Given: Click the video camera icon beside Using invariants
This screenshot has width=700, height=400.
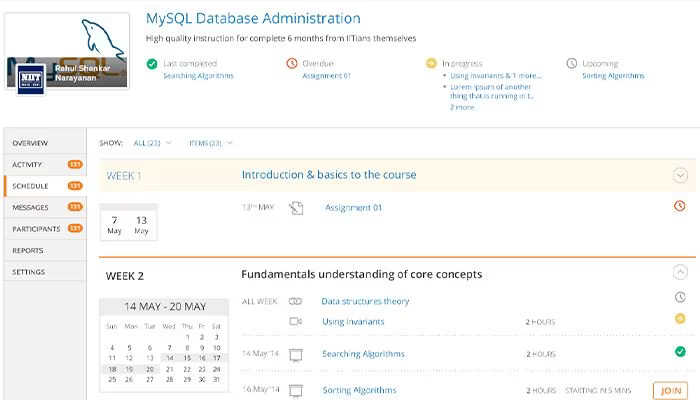Looking at the screenshot, I should click(296, 321).
